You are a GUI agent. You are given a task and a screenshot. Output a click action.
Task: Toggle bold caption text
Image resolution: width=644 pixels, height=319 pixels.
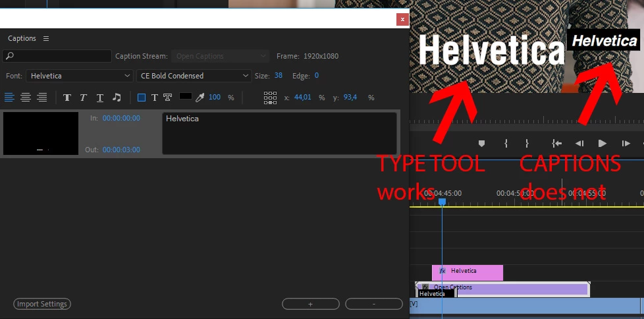pyautogui.click(x=67, y=98)
